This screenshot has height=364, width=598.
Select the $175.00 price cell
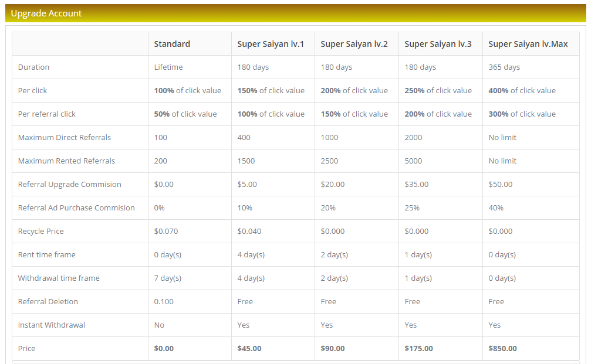[418, 349]
